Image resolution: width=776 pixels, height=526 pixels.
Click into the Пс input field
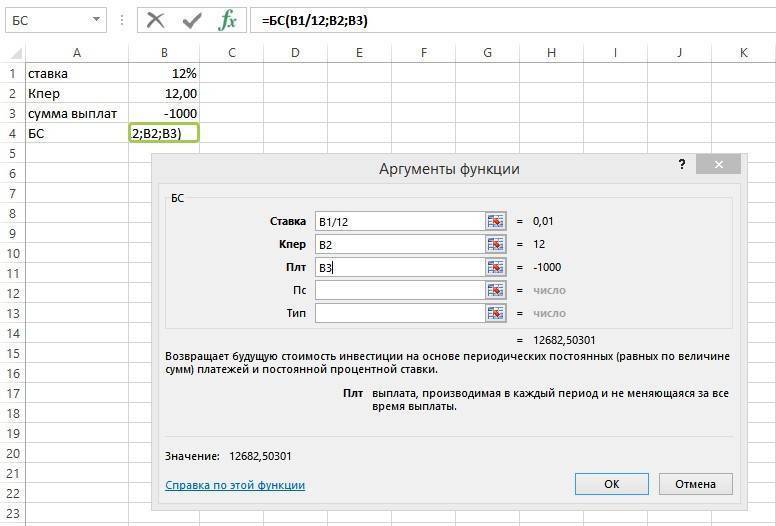click(399, 290)
